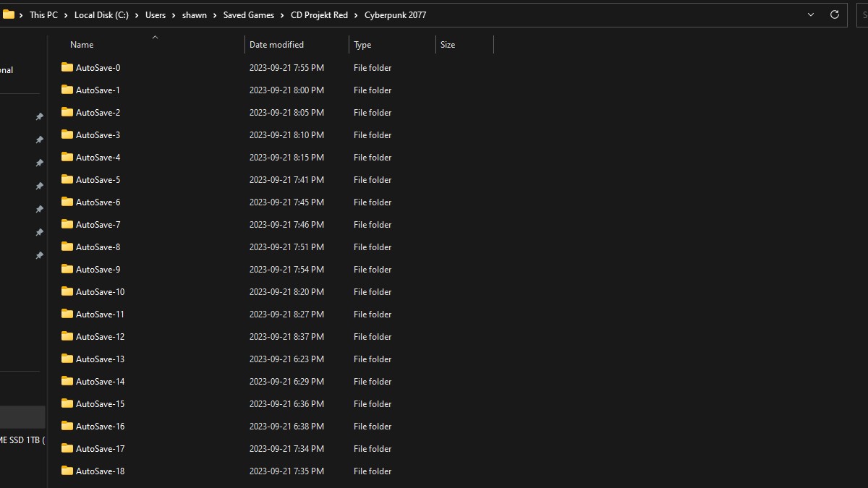Image resolution: width=868 pixels, height=488 pixels.
Task: Select the AutoSave-9 folder name
Action: pyautogui.click(x=98, y=270)
